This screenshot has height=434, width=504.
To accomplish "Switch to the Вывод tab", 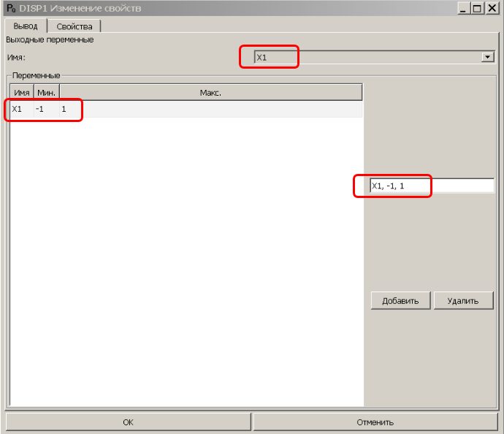I will [26, 26].
